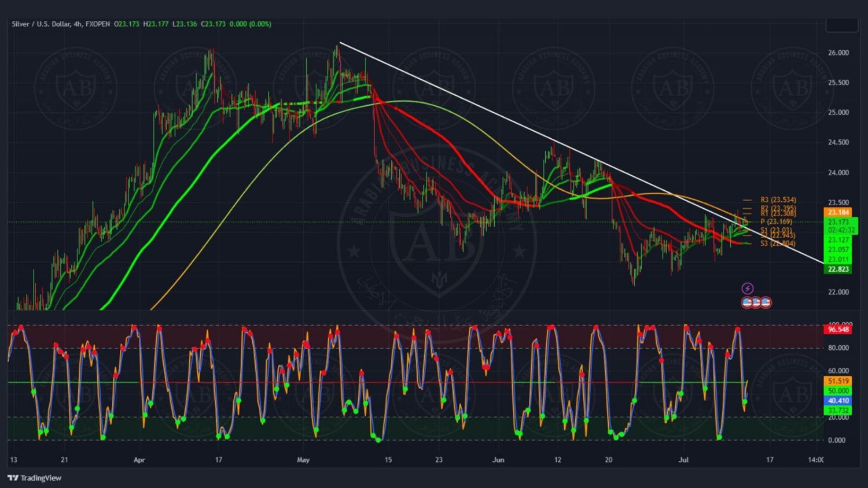The image size is (868, 488).
Task: Click the purple lightning bolt event icon
Action: pyautogui.click(x=748, y=289)
